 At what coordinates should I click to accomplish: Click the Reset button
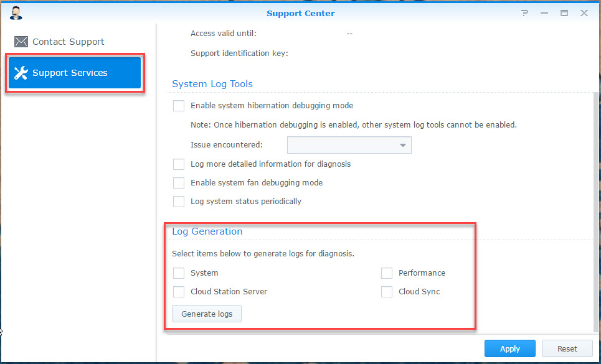(x=567, y=349)
